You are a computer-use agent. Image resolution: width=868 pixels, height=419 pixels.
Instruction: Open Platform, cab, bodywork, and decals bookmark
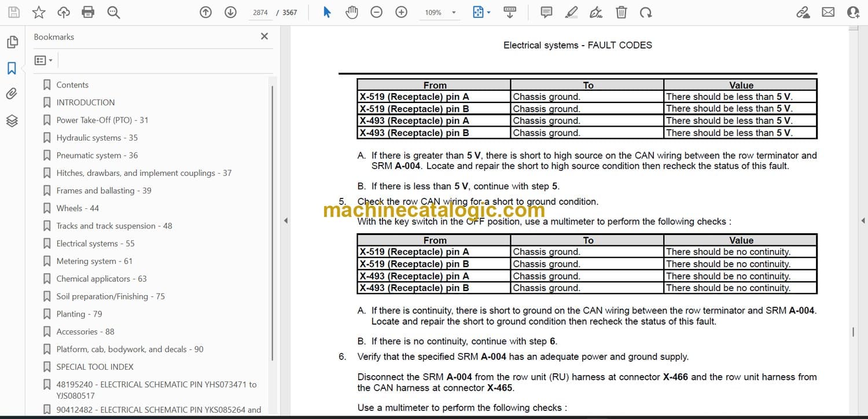click(130, 350)
